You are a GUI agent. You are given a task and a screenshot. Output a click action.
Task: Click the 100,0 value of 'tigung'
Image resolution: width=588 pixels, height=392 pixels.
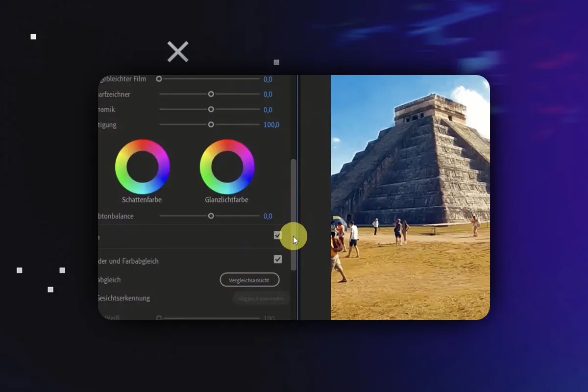coord(271,124)
